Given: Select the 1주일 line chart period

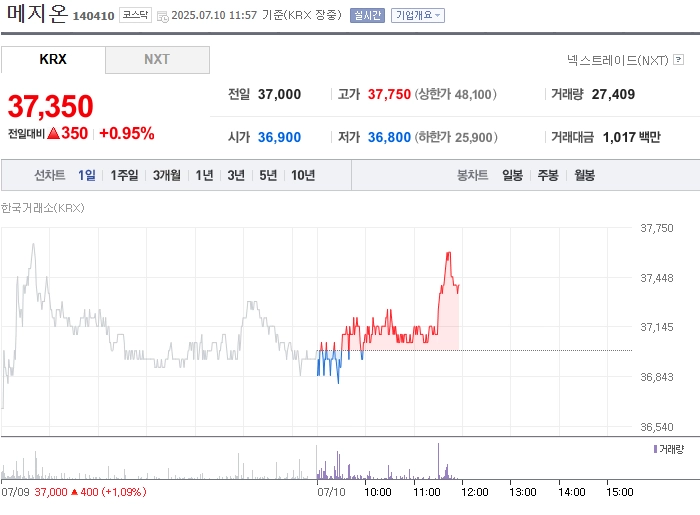Looking at the screenshot, I should [x=124, y=175].
